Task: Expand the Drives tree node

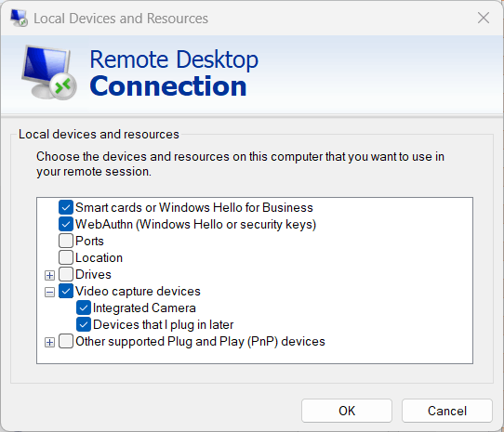Action: (49, 276)
